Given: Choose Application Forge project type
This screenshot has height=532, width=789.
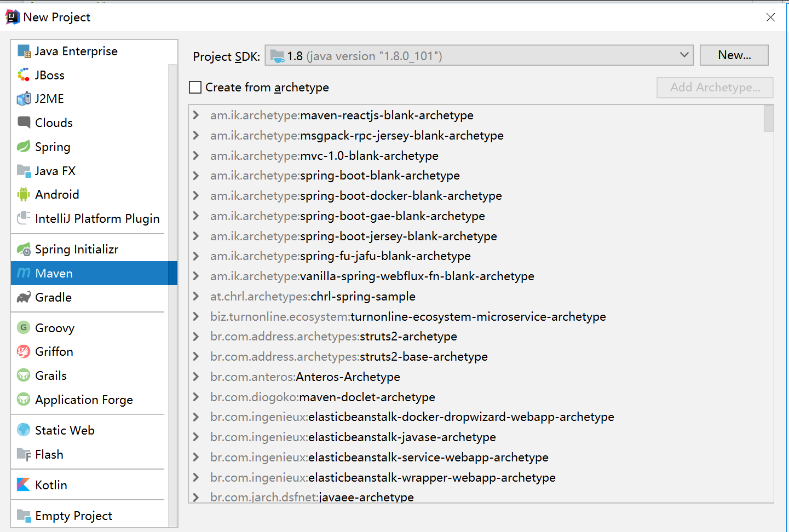Looking at the screenshot, I should tap(90, 400).
